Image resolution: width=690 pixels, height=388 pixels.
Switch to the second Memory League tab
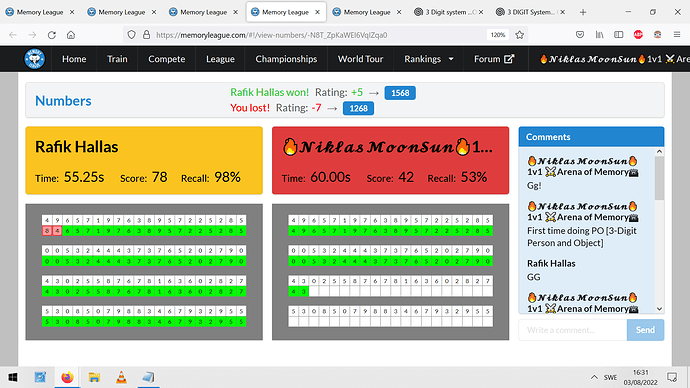tap(121, 12)
